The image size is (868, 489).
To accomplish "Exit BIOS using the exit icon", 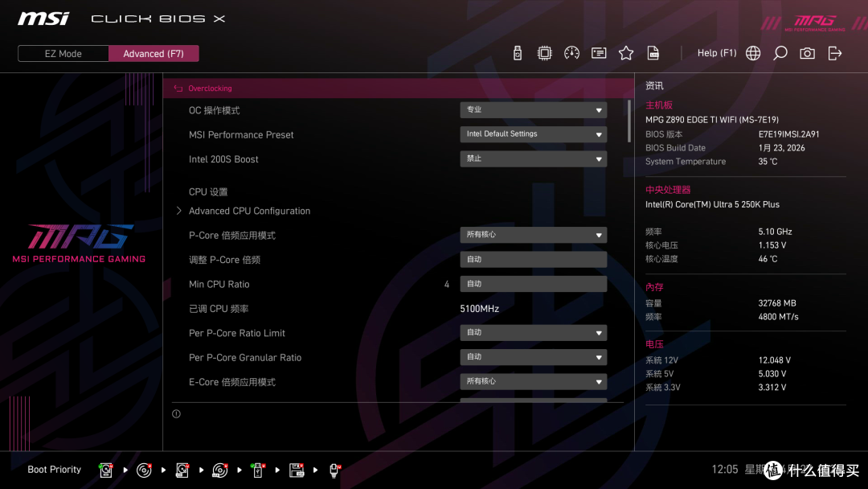I will pyautogui.click(x=835, y=53).
